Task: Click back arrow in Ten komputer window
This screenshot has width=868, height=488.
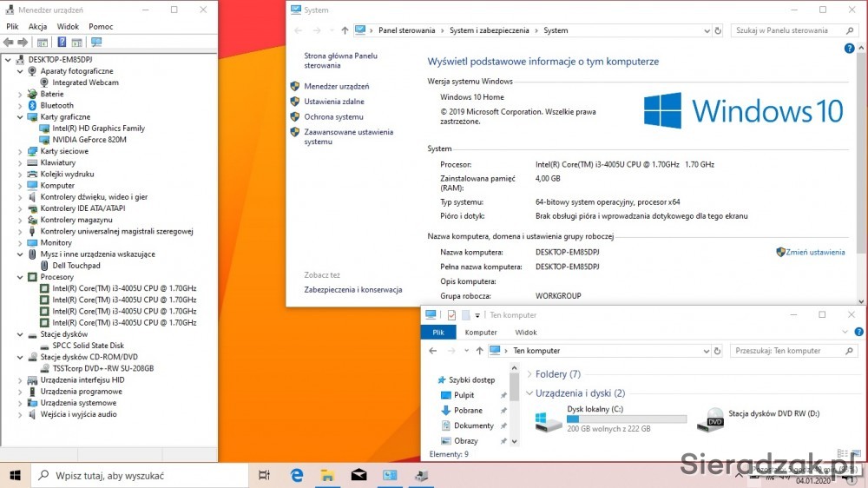Action: click(433, 351)
